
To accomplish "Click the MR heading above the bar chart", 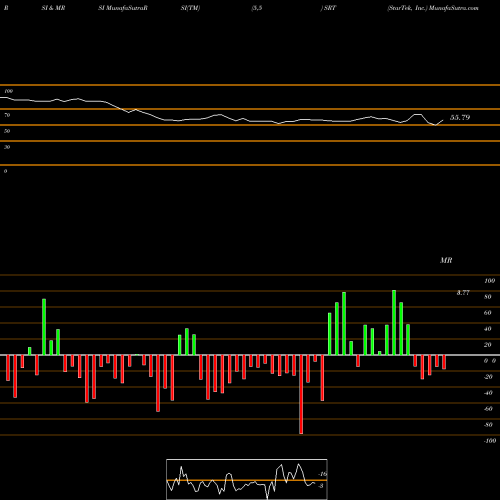I will point(446,260).
